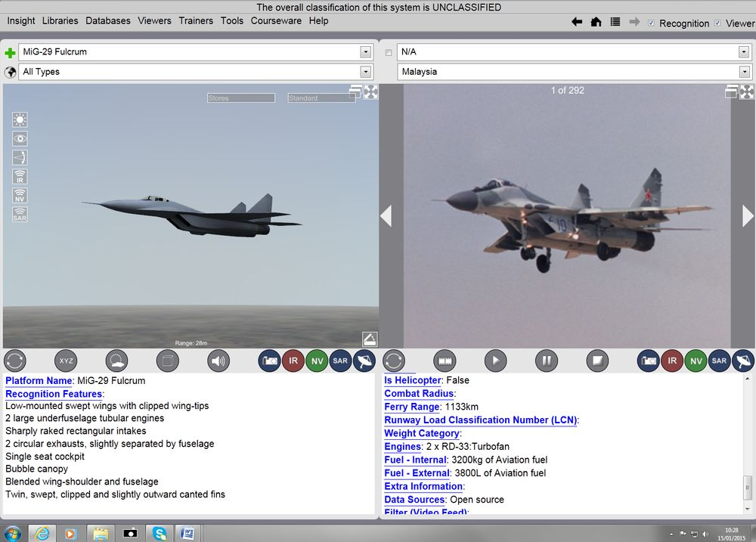This screenshot has height=542, width=756.
Task: Open the Malaysia country dropdown
Action: [744, 72]
